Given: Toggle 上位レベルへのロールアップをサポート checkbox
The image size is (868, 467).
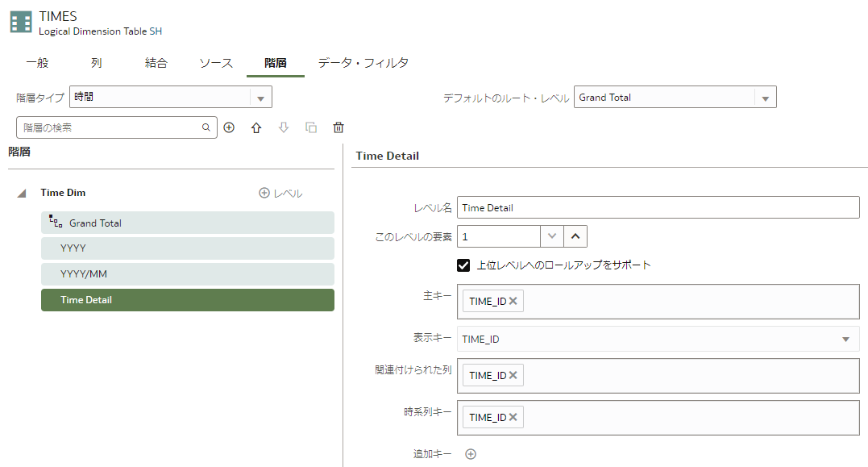Looking at the screenshot, I should coord(463,265).
